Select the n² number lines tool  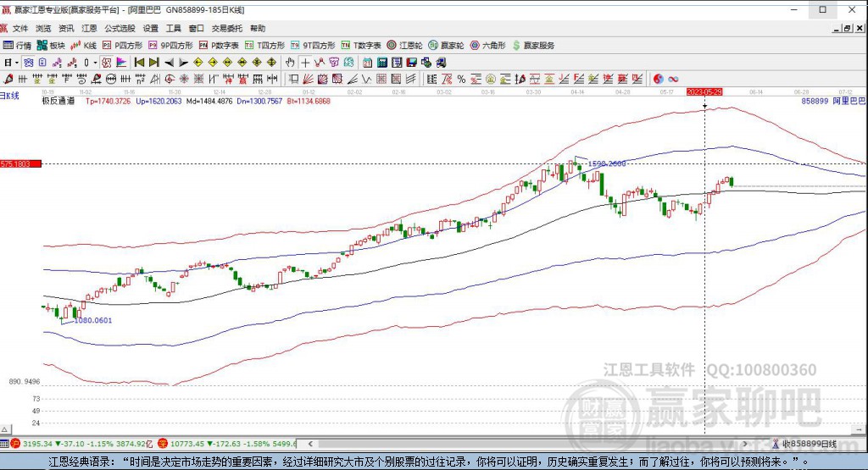click(140, 79)
